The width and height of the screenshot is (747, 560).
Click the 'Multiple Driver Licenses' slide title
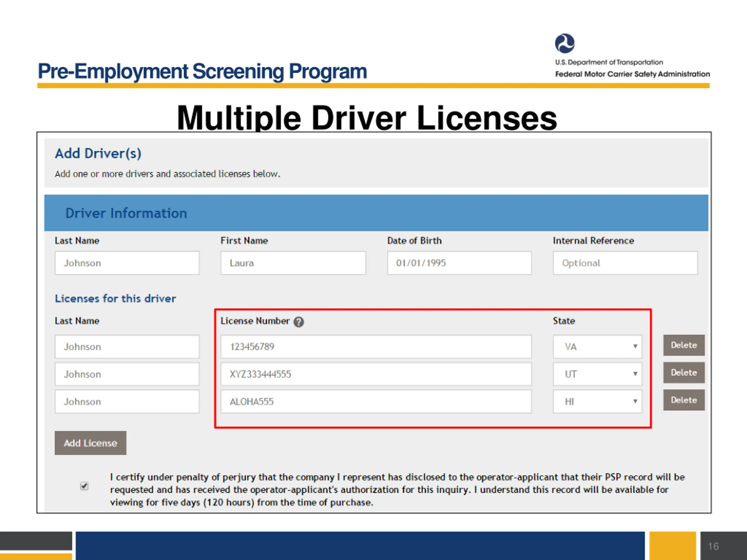tap(367, 118)
